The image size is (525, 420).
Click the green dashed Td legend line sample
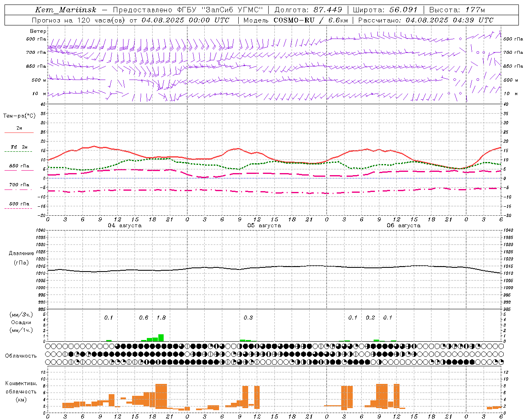tap(18, 151)
